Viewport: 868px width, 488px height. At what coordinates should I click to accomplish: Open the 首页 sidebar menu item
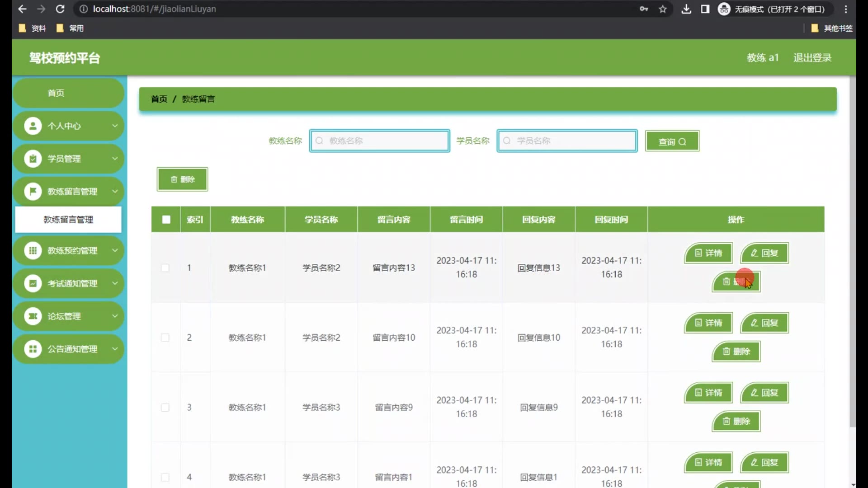56,93
